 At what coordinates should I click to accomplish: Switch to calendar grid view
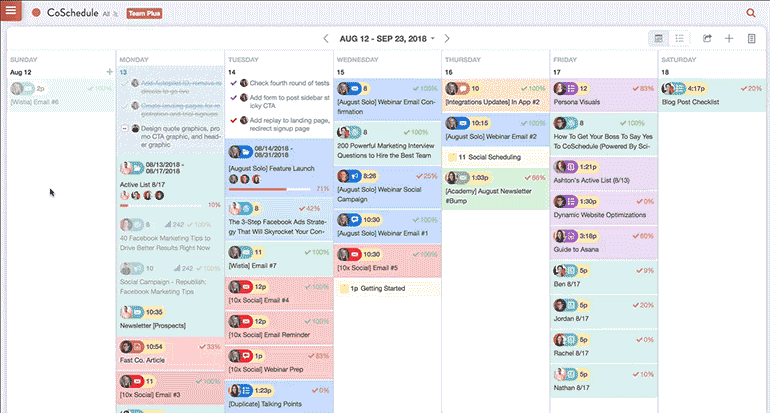point(659,38)
